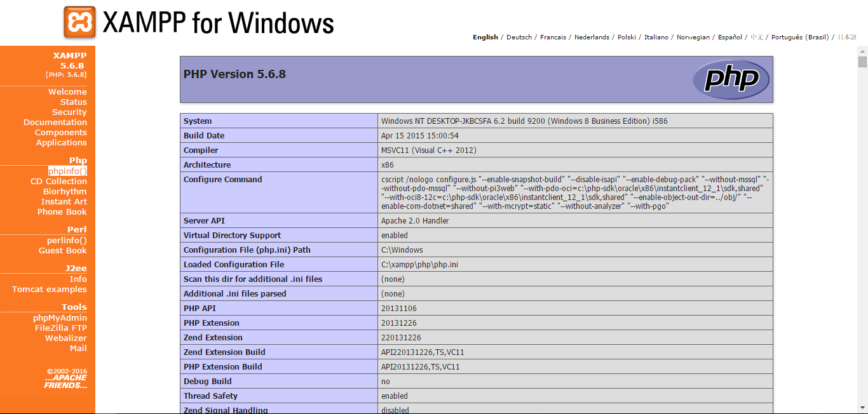Click the 'Virtual Directory Support' label
This screenshot has width=868, height=414.
click(x=233, y=236)
